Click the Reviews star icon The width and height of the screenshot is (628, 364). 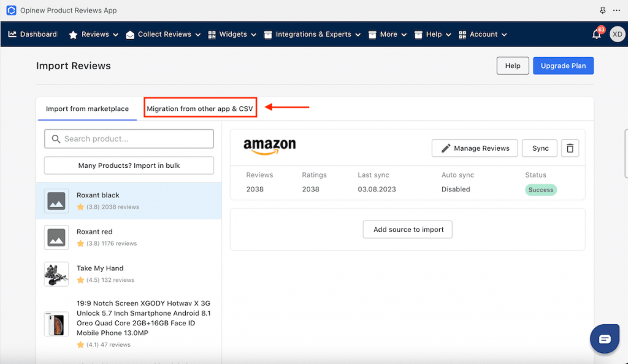coord(74,35)
